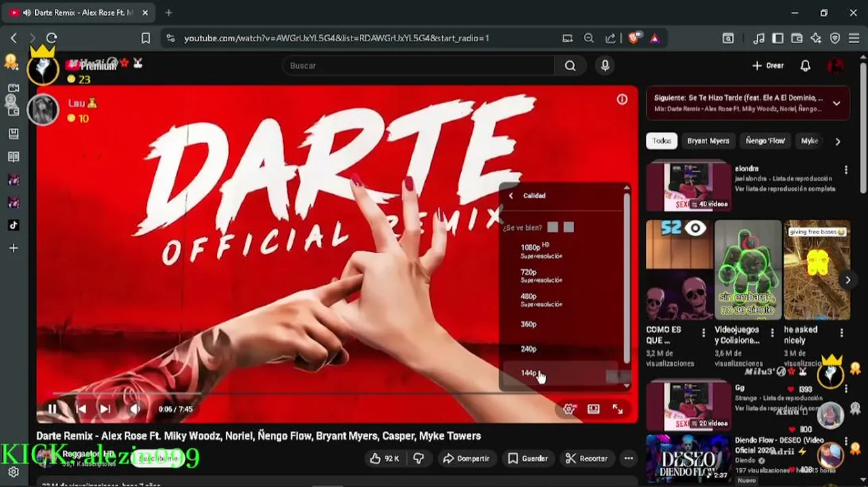
Task: Expand the Siguiente playlist panel
Action: [836, 103]
